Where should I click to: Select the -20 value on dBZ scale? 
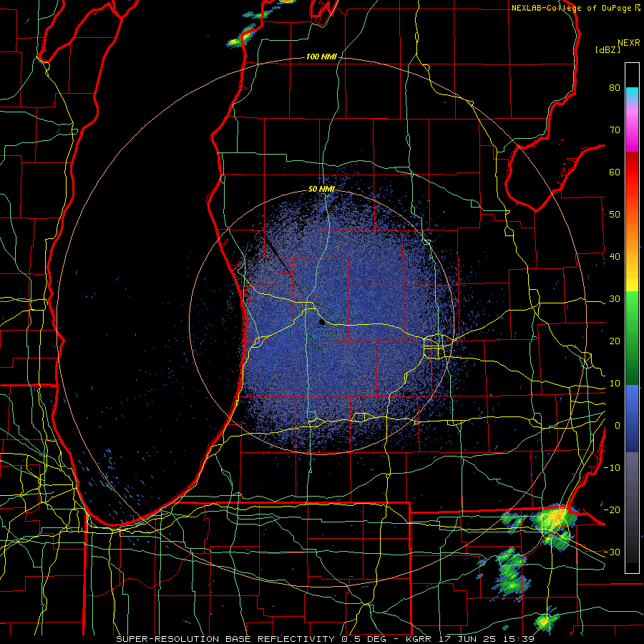(x=612, y=509)
